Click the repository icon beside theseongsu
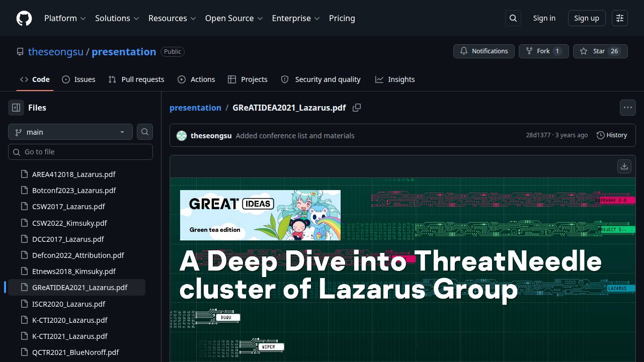Screen dimensions: 644x362 (20, 52)
